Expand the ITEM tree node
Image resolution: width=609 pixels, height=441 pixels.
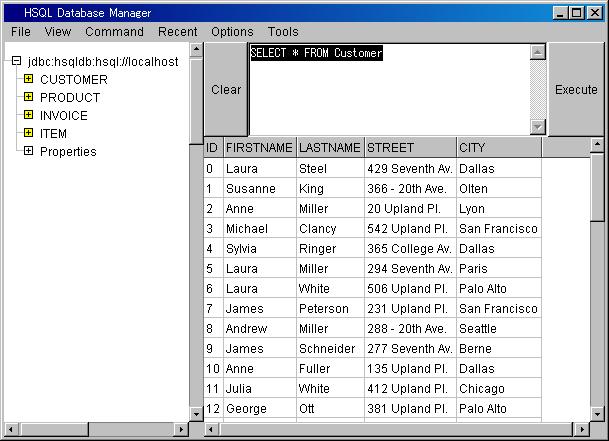coord(28,134)
